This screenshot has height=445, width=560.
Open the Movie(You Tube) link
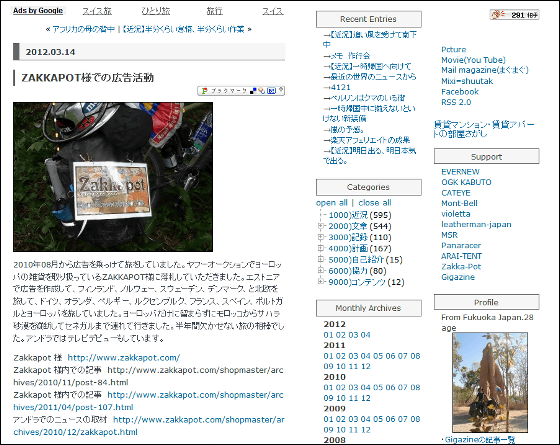click(x=473, y=60)
